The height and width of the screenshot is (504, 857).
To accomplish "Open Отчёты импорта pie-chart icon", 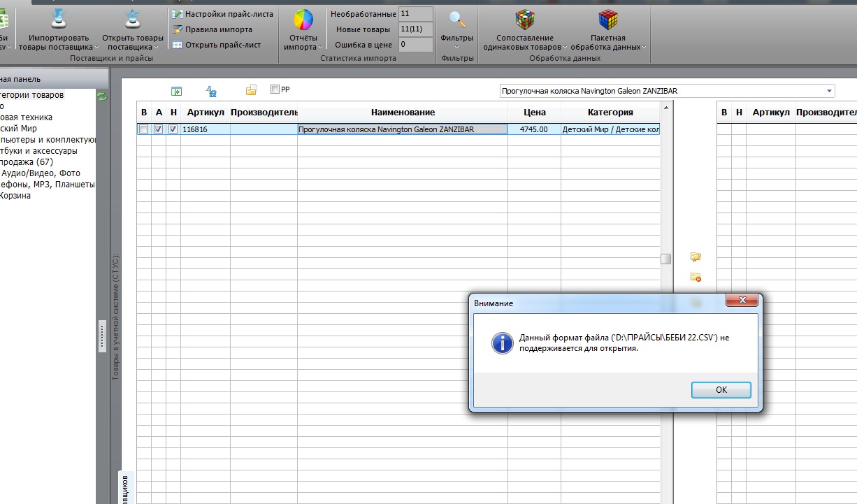I will click(x=303, y=19).
